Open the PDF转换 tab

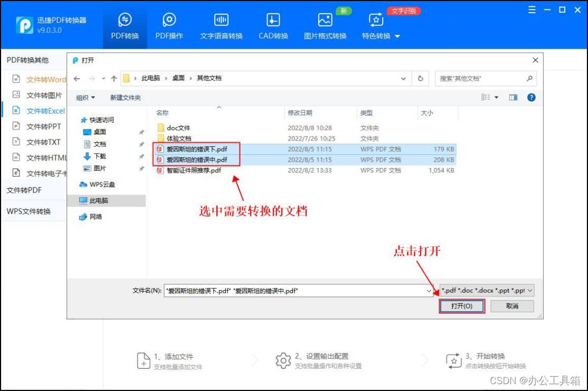(x=125, y=26)
